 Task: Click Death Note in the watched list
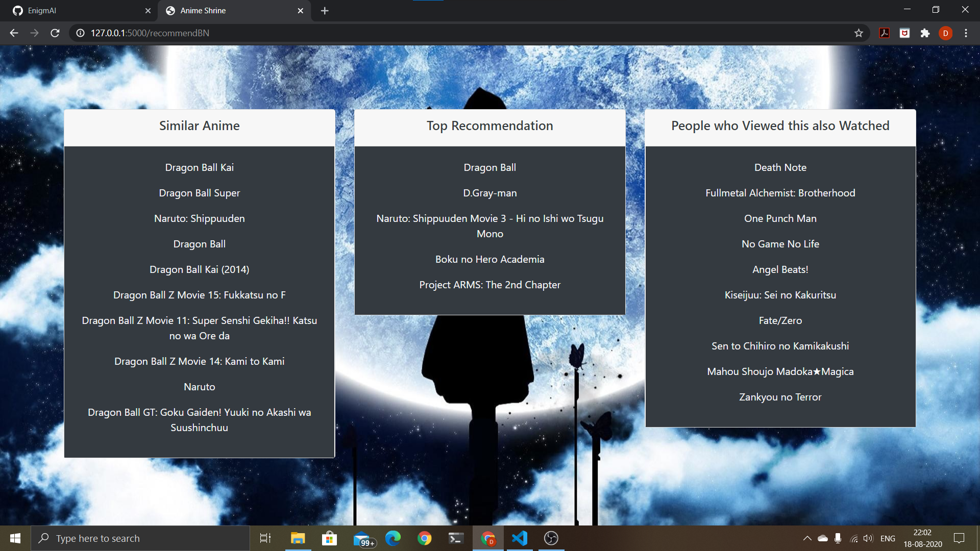(x=780, y=167)
